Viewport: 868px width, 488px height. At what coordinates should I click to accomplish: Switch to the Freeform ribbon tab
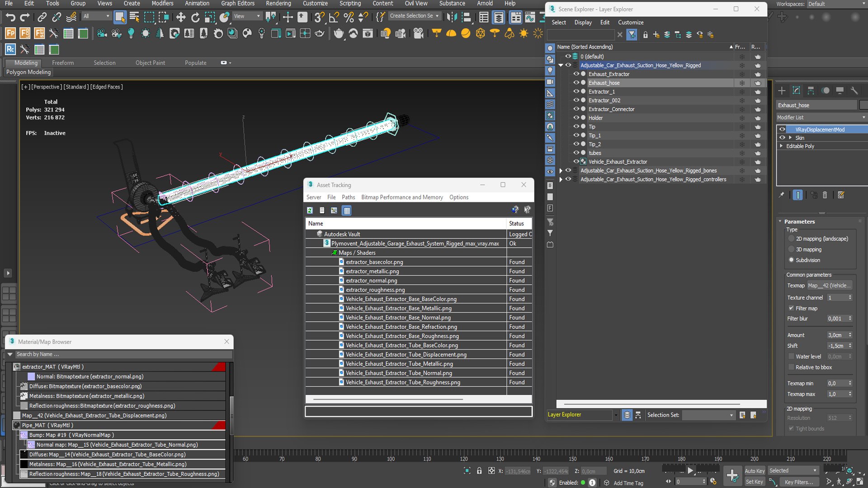(63, 63)
